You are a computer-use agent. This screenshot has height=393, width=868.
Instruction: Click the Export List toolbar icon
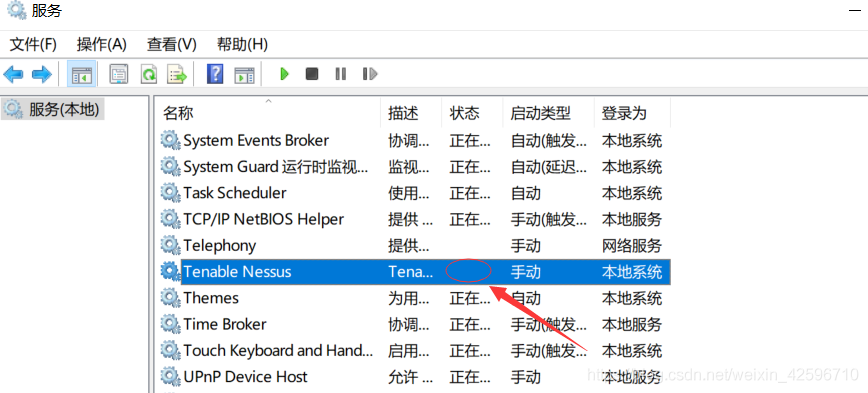(x=177, y=74)
